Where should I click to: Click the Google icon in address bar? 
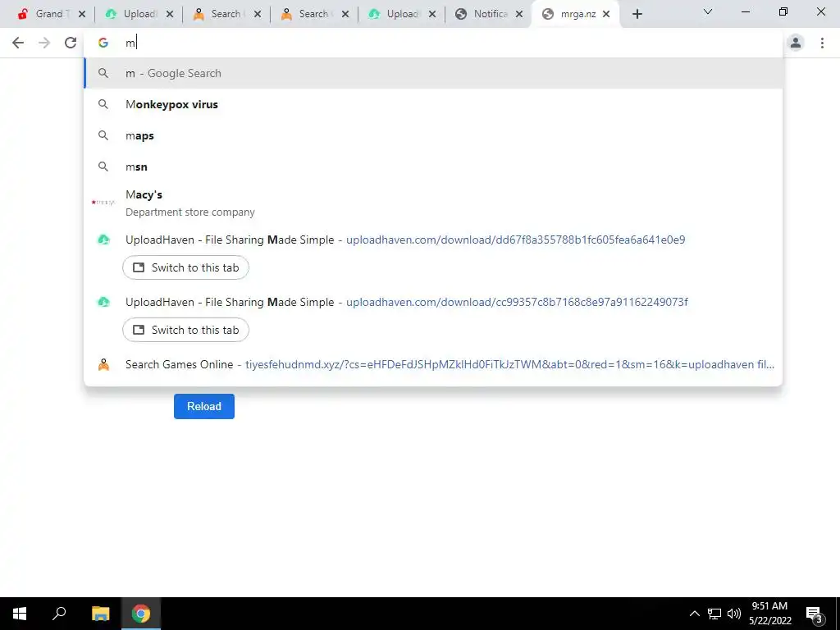(x=103, y=43)
